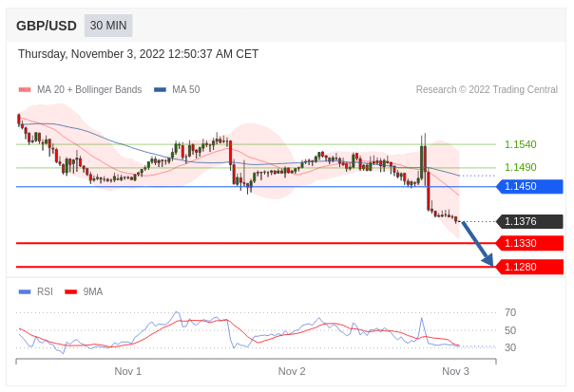Select the 9MA legend label
Viewport: 574px width, 392px height.
(93, 291)
